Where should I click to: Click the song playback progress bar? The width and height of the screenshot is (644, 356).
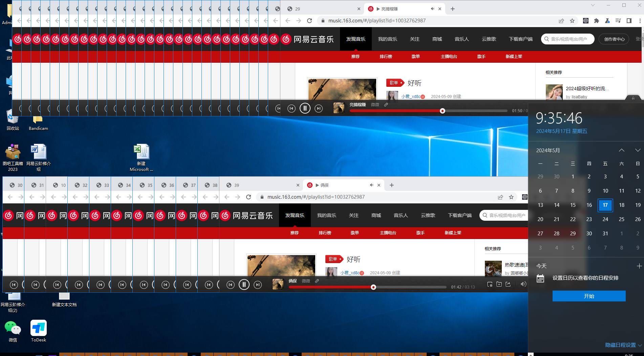(x=372, y=287)
